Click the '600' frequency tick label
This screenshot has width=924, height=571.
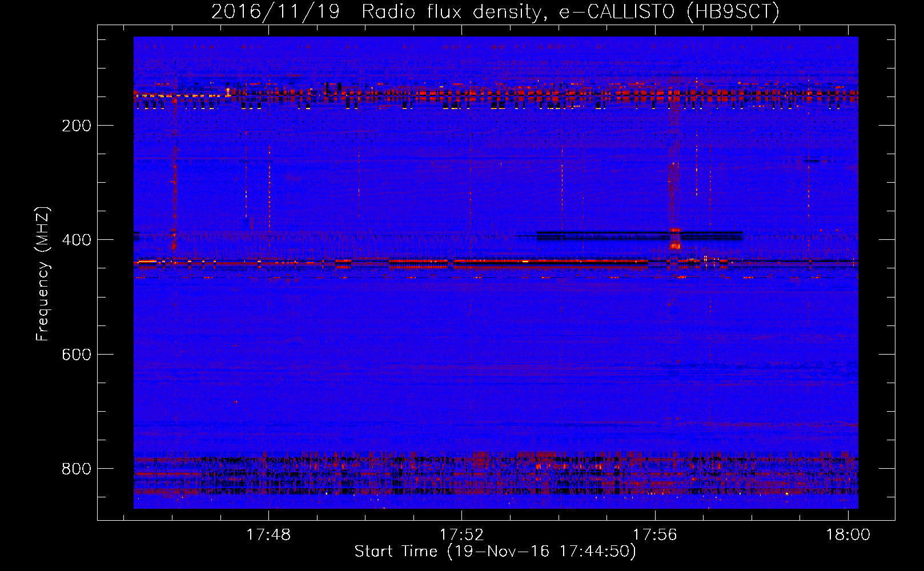click(77, 355)
